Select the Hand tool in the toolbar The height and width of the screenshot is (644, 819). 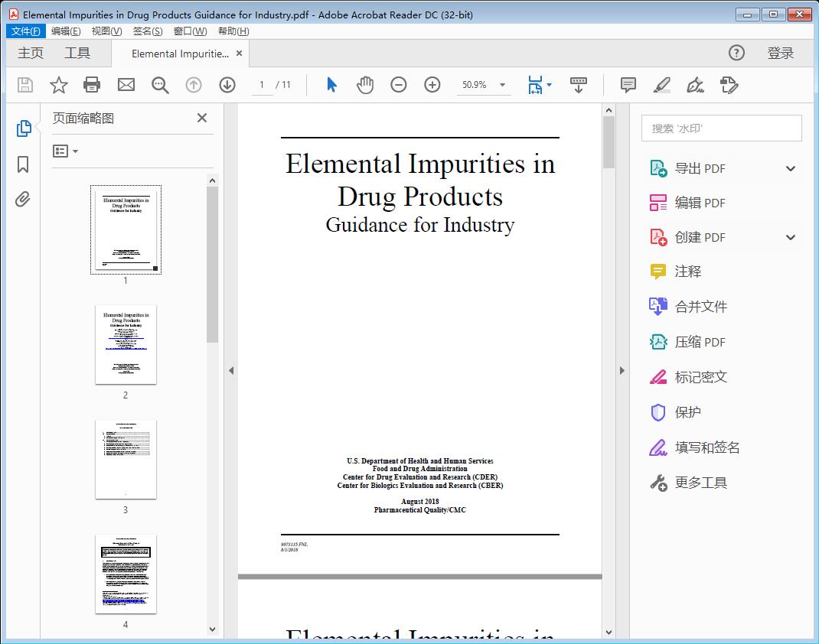pyautogui.click(x=365, y=85)
